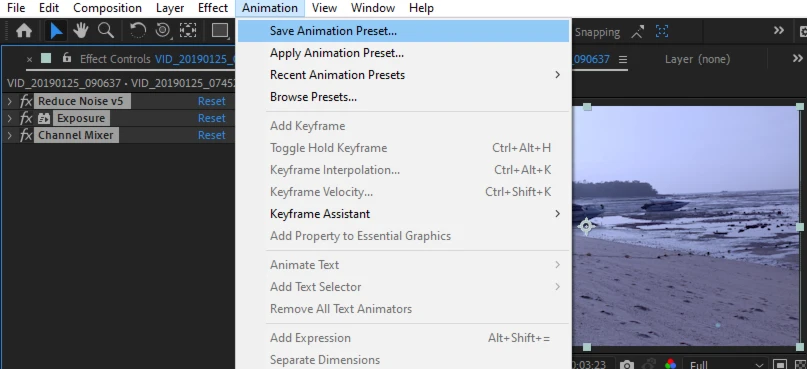Click the Home icon in toolbar
The width and height of the screenshot is (807, 369).
[x=24, y=31]
